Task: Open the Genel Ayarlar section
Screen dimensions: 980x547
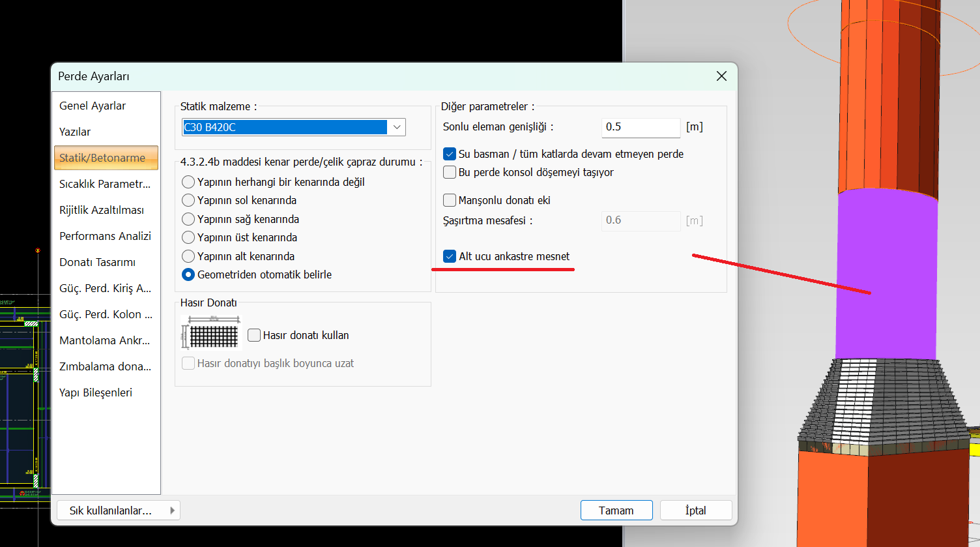Action: 93,106
